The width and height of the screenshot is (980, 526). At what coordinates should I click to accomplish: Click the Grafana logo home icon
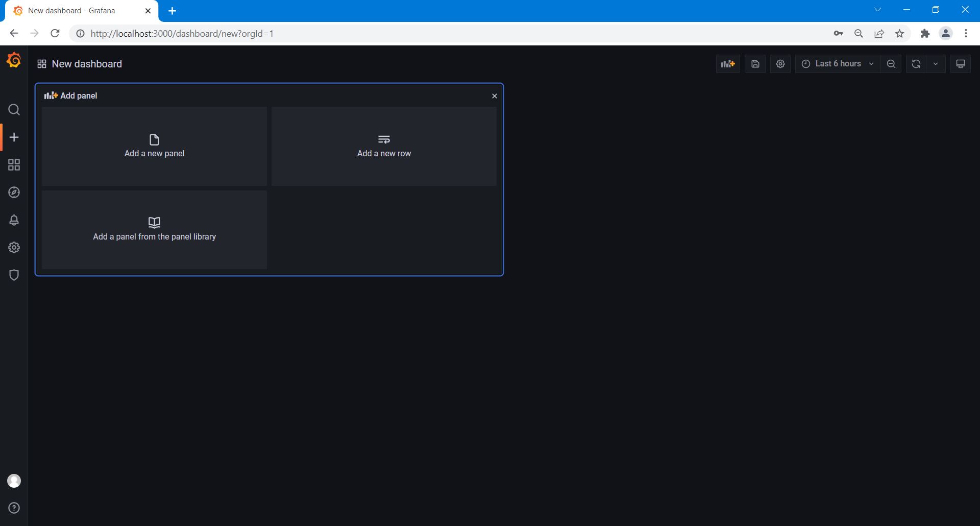(14, 60)
